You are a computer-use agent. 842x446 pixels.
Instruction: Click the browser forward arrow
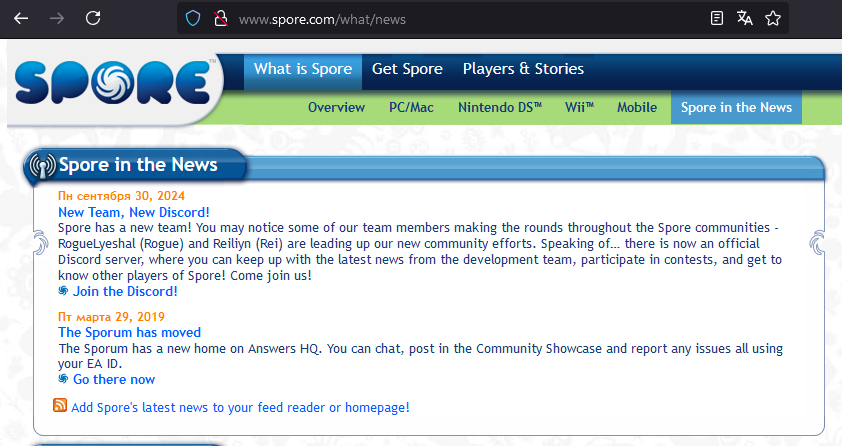click(57, 18)
